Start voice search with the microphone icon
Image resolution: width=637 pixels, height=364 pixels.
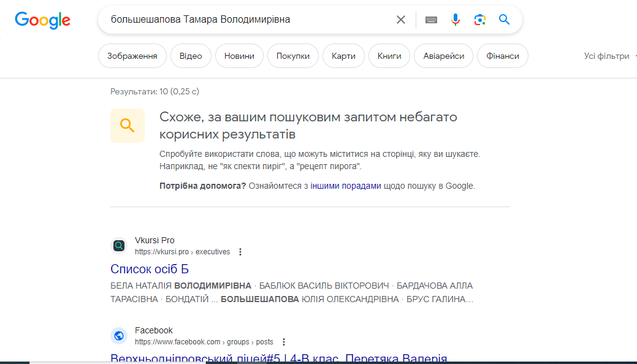456,19
